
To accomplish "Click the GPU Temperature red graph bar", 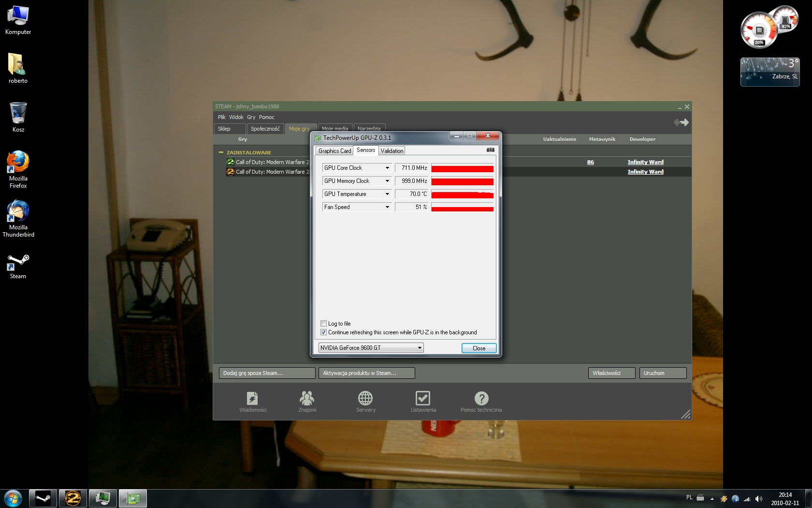I will tap(462, 194).
